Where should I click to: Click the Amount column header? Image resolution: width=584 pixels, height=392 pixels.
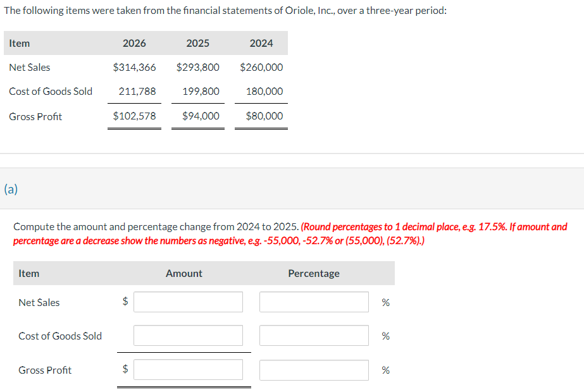pyautogui.click(x=183, y=273)
